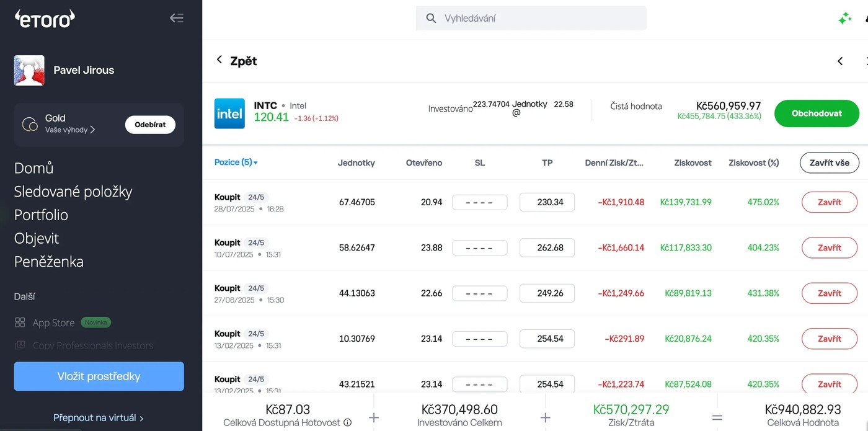Close the 10.30769 units position with Zavřít
Viewport: 868px width, 431px height.
click(830, 339)
